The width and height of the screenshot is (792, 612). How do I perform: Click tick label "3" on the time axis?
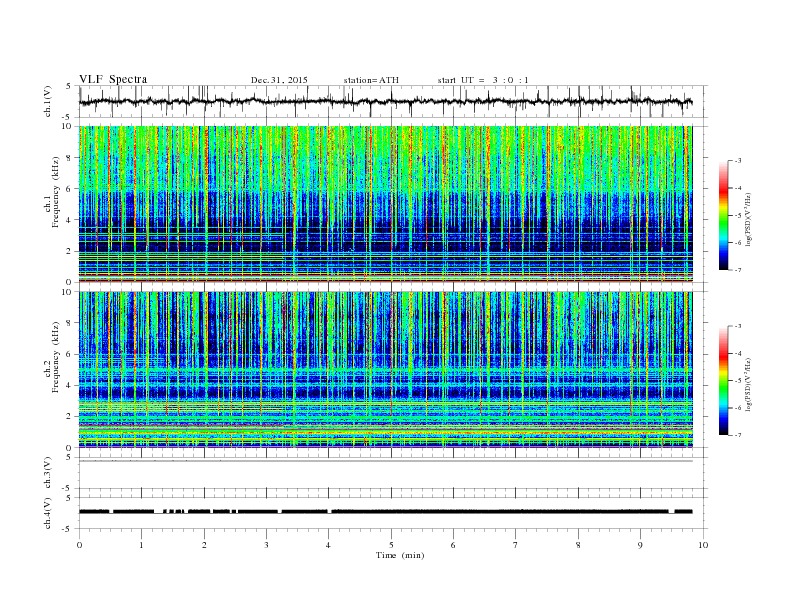266,545
